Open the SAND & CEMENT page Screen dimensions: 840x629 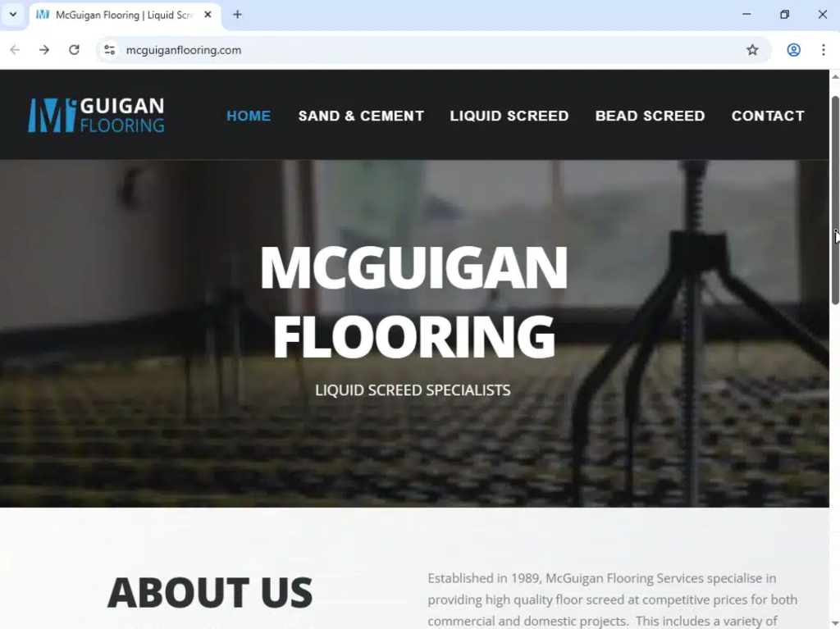click(x=361, y=116)
